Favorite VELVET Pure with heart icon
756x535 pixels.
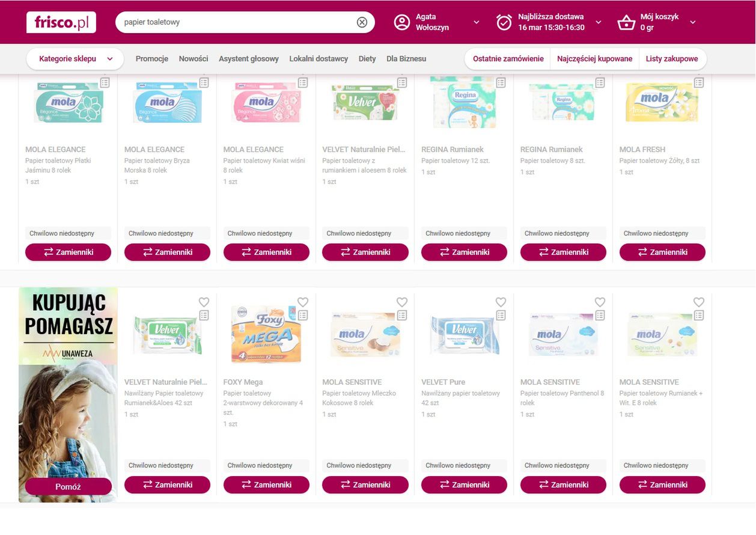tap(501, 302)
